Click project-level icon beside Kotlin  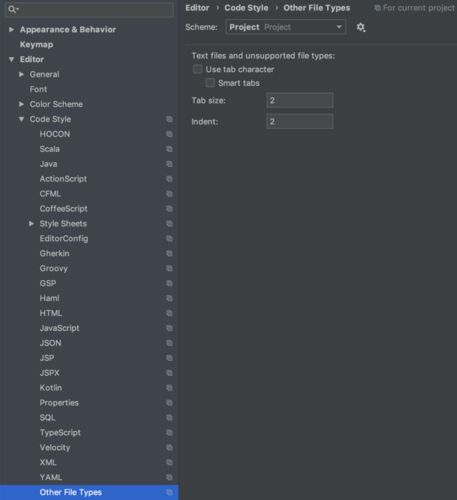[169, 388]
